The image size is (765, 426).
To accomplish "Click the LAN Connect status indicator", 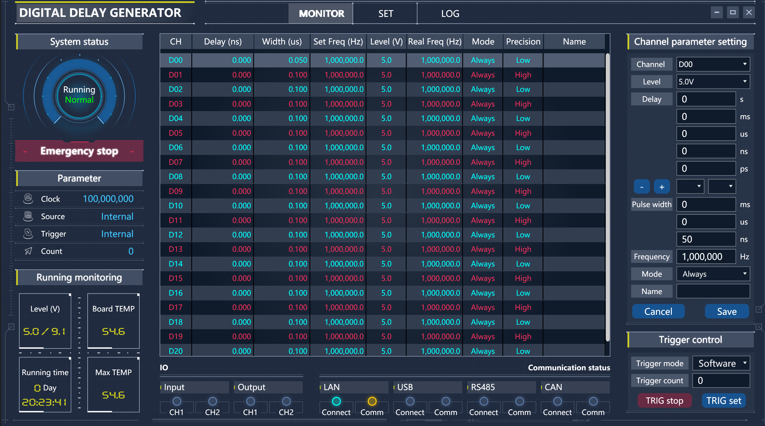I will click(x=336, y=401).
